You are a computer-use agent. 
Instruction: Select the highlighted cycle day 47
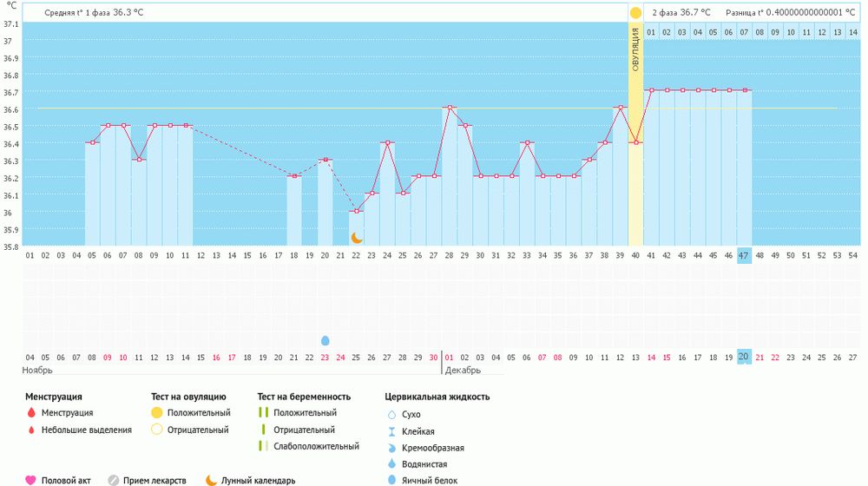pyautogui.click(x=744, y=255)
